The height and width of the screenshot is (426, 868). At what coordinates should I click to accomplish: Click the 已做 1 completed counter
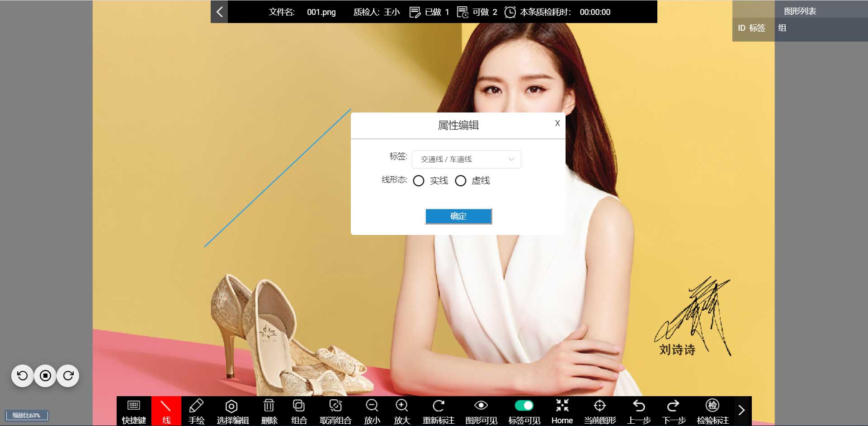pos(429,12)
